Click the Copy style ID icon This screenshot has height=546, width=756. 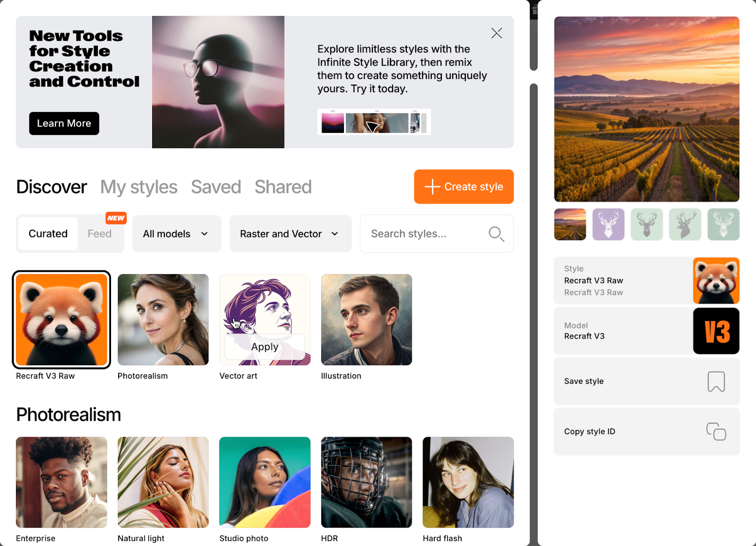pyautogui.click(x=716, y=432)
